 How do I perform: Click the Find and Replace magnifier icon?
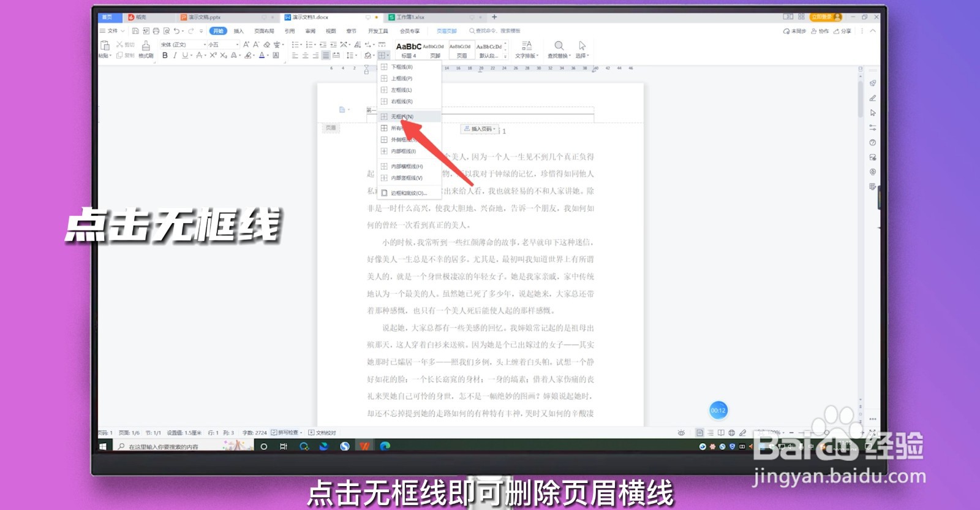[559, 45]
